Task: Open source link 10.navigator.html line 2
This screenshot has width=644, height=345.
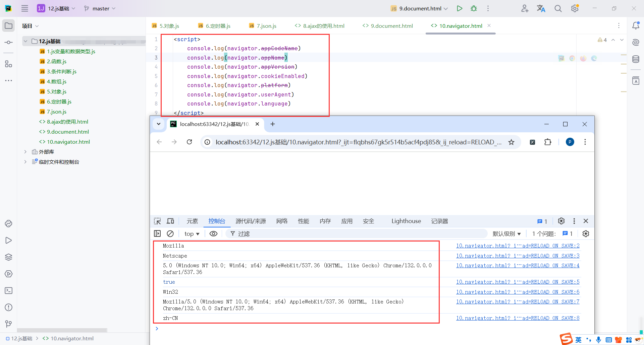Action: [518, 246]
